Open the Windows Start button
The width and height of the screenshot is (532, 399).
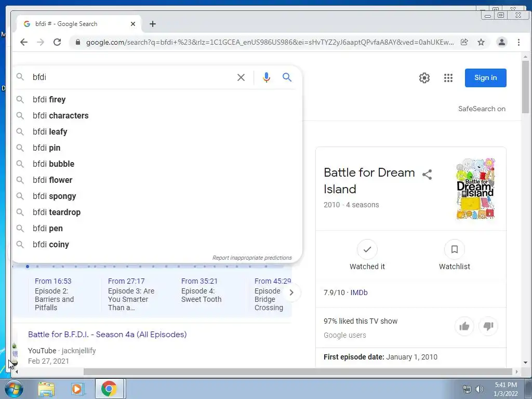pos(14,389)
